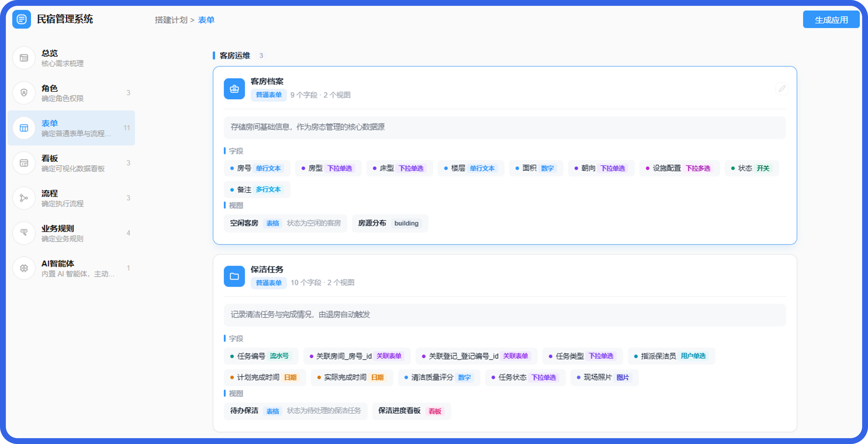The width and height of the screenshot is (868, 444).
Task: Click the 流程 flow sidebar icon
Action: [x=24, y=198]
